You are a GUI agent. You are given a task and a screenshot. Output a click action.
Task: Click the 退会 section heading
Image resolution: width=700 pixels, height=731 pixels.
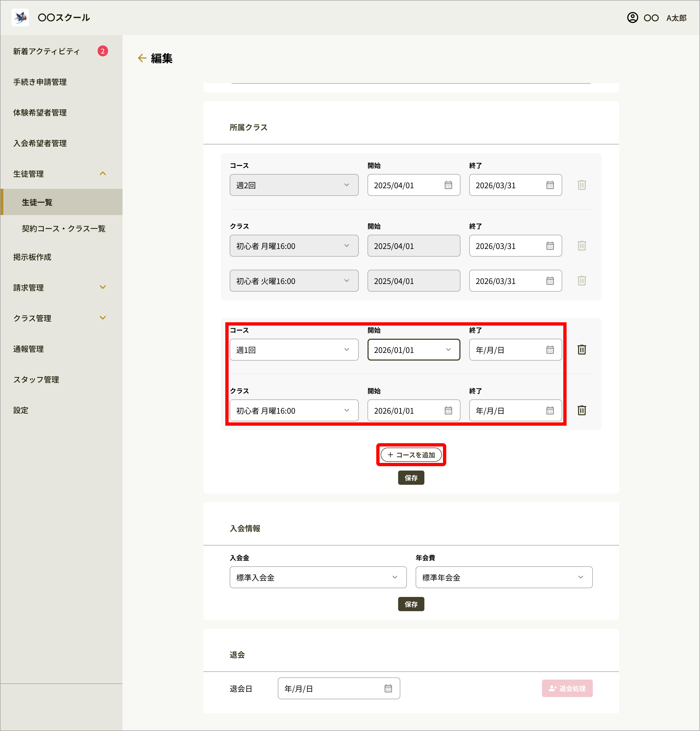(x=237, y=655)
